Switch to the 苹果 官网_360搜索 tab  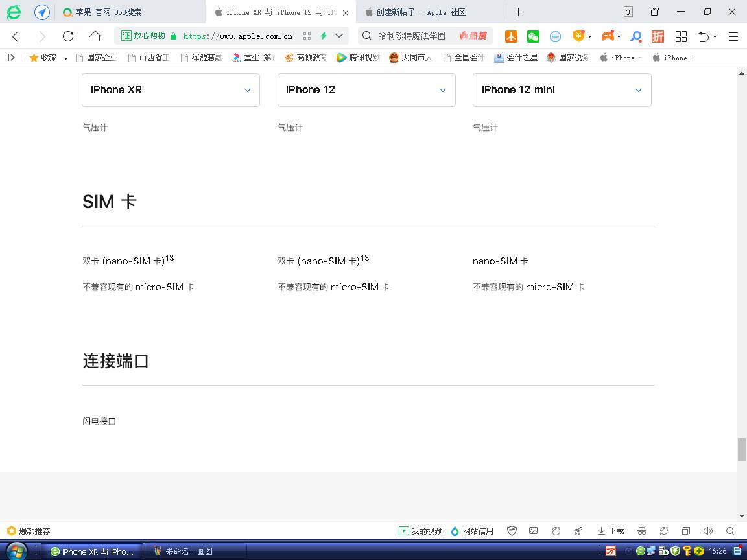110,12
